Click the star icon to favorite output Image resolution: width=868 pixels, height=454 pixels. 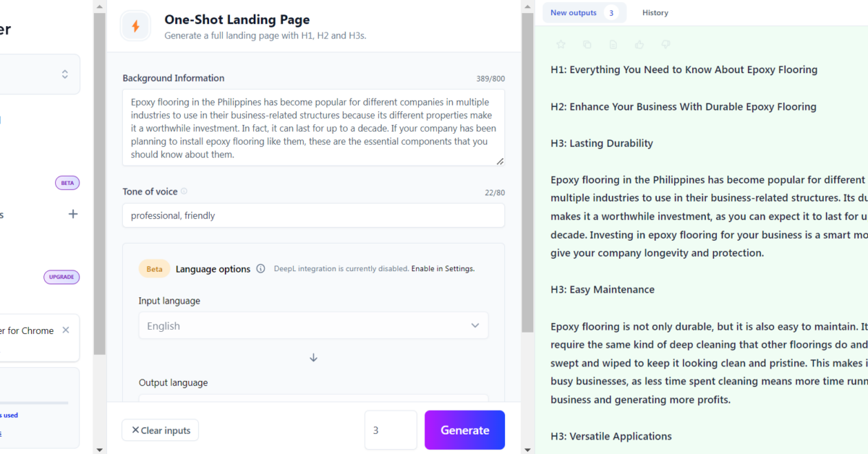pyautogui.click(x=561, y=45)
